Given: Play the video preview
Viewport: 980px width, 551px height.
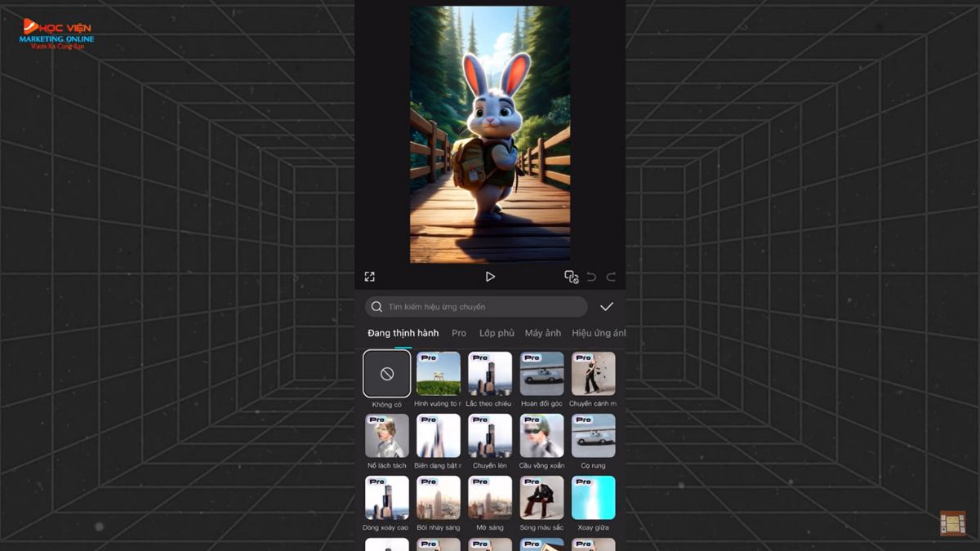Looking at the screenshot, I should pos(490,277).
